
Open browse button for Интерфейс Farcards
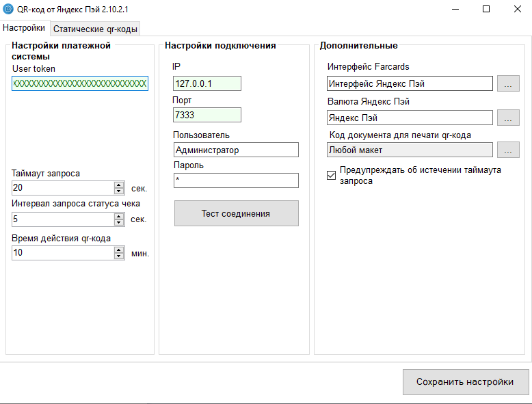coord(507,84)
